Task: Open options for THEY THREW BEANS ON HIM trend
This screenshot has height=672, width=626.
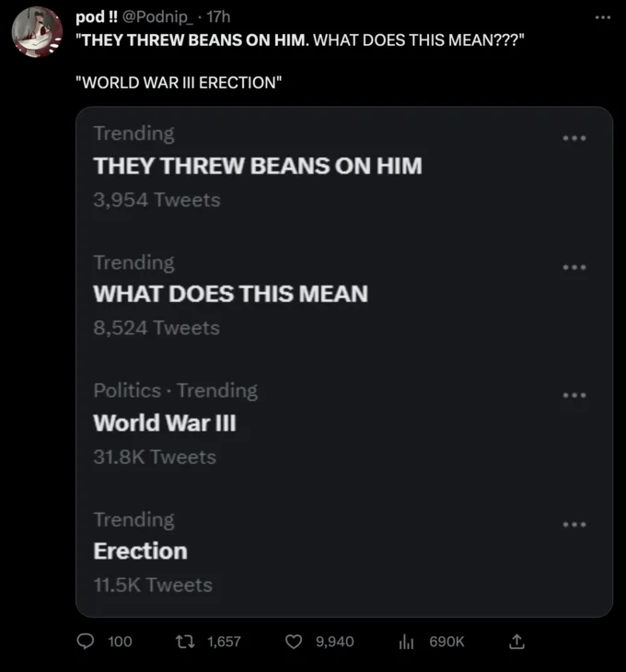Action: (x=574, y=138)
